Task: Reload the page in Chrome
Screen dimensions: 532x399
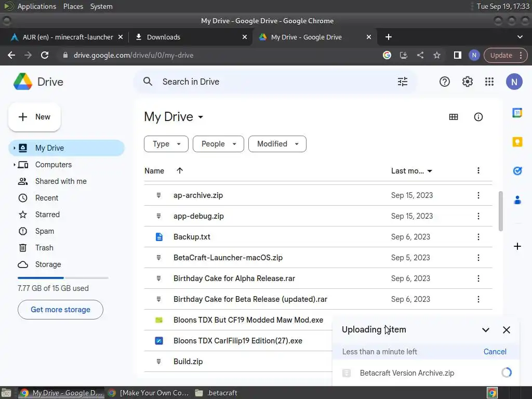Action: (45, 55)
